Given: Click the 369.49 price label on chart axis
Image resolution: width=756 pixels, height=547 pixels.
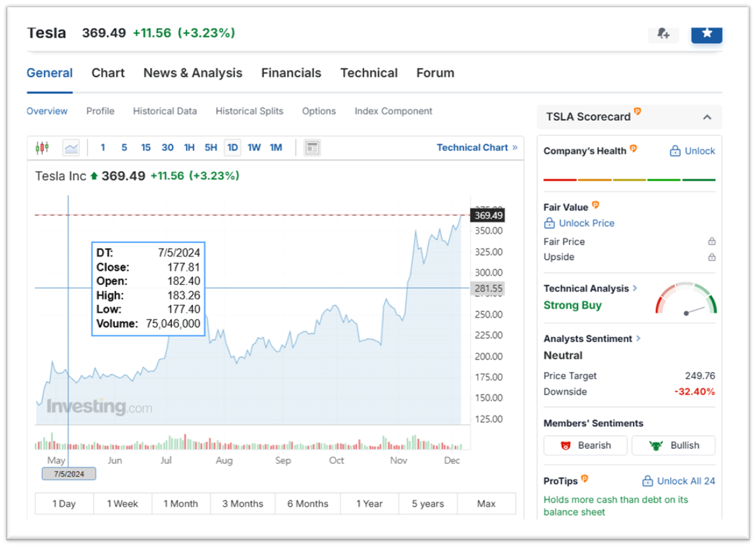Looking at the screenshot, I should click(487, 215).
